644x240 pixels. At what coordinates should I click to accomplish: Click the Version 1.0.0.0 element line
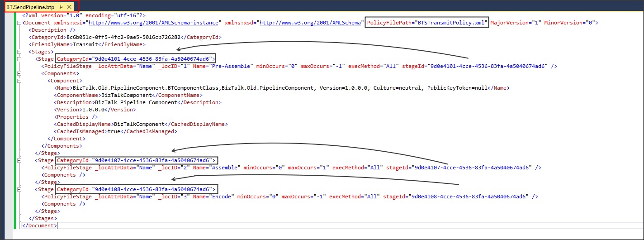coord(95,110)
